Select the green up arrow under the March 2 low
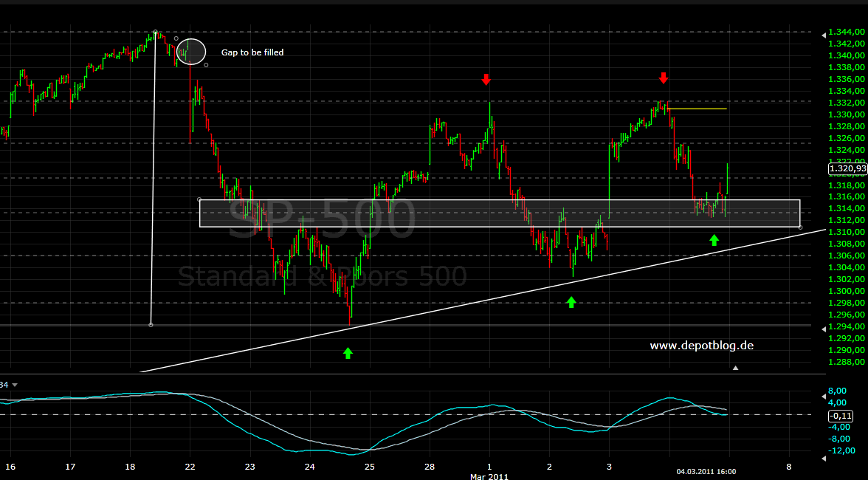This screenshot has height=480, width=868. pos(571,301)
